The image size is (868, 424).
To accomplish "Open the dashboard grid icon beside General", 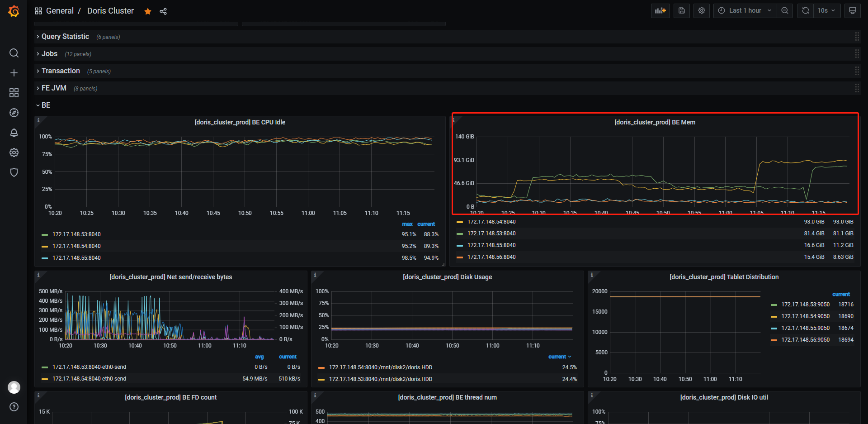I will [38, 11].
